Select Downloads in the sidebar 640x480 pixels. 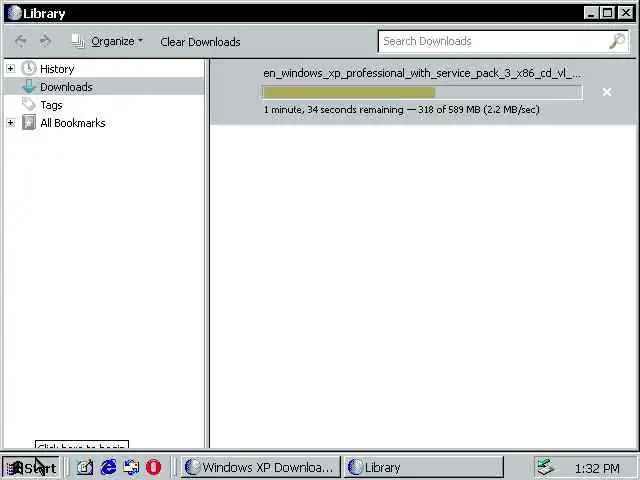tap(66, 87)
